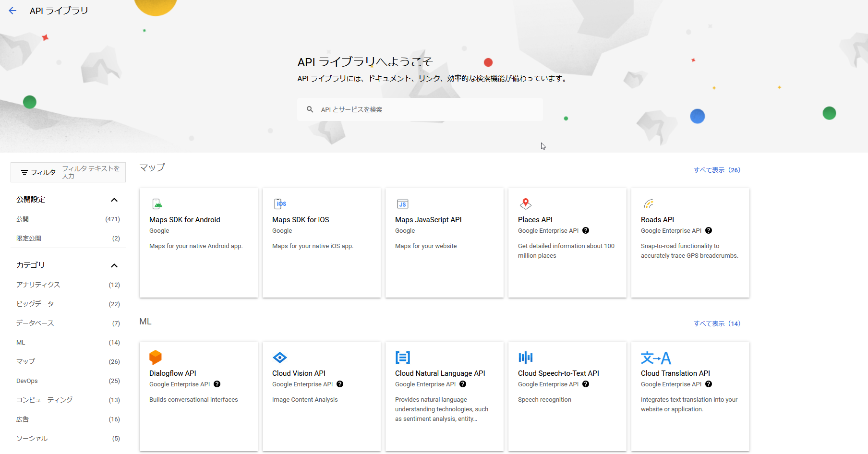
Task: Click the filter icon in sidebar
Action: tap(24, 172)
